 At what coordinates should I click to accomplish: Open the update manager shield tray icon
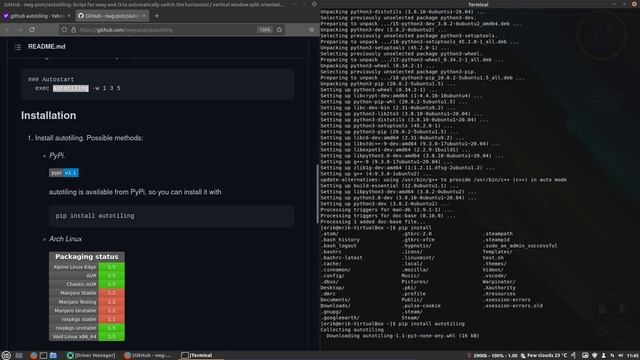[595, 356]
